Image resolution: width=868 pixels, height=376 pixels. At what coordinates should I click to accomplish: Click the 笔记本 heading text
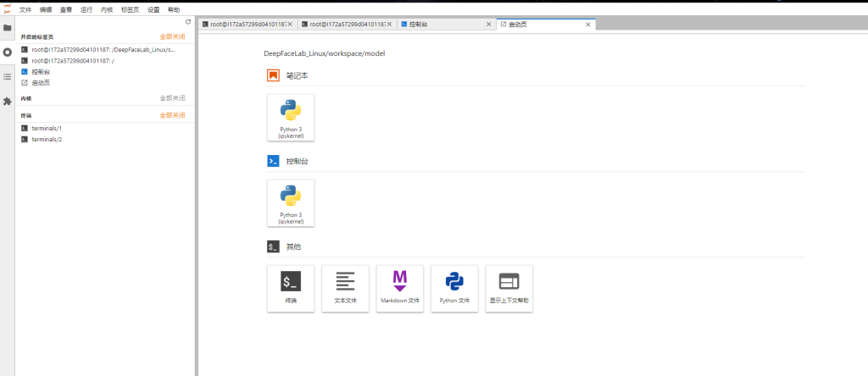click(297, 75)
